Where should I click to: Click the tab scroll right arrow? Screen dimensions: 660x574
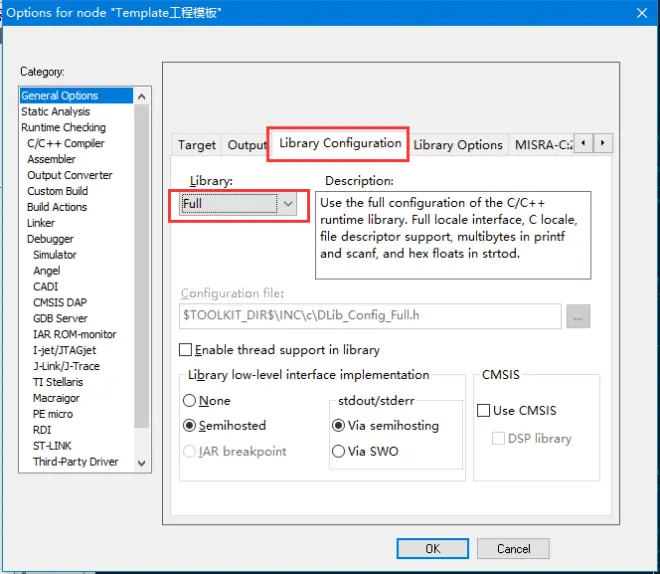coord(603,143)
